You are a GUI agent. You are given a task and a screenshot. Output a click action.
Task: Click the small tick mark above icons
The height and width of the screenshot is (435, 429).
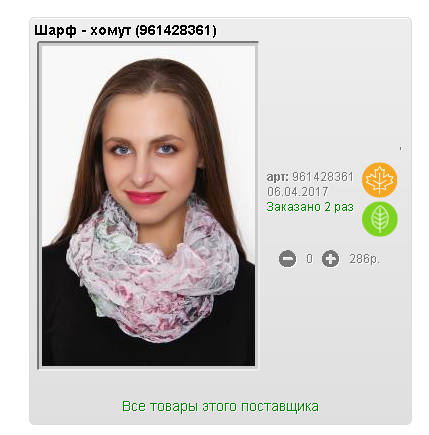pos(400,149)
